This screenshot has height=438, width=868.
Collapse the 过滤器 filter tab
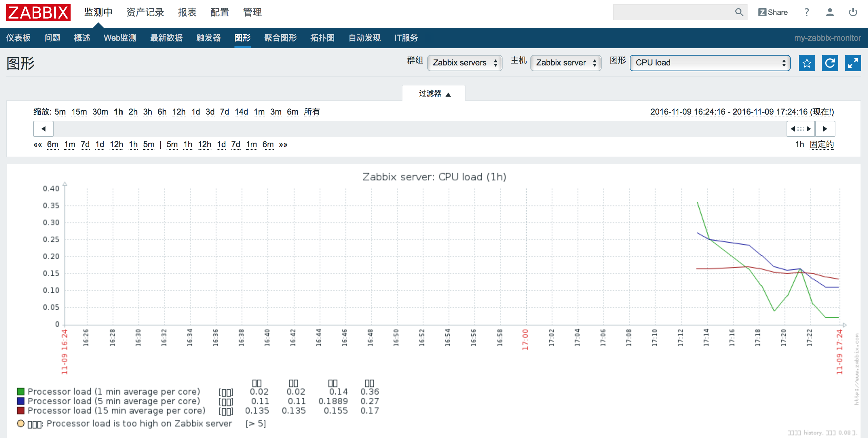click(x=434, y=94)
